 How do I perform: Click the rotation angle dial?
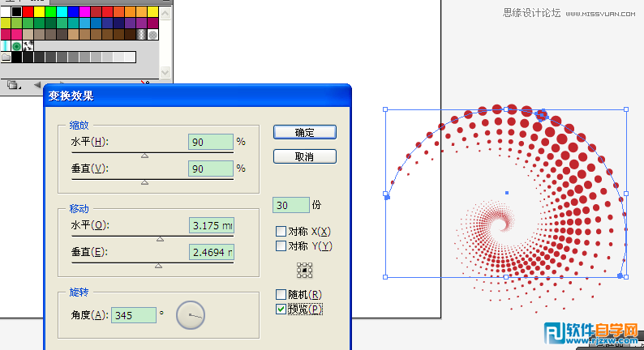191,315
